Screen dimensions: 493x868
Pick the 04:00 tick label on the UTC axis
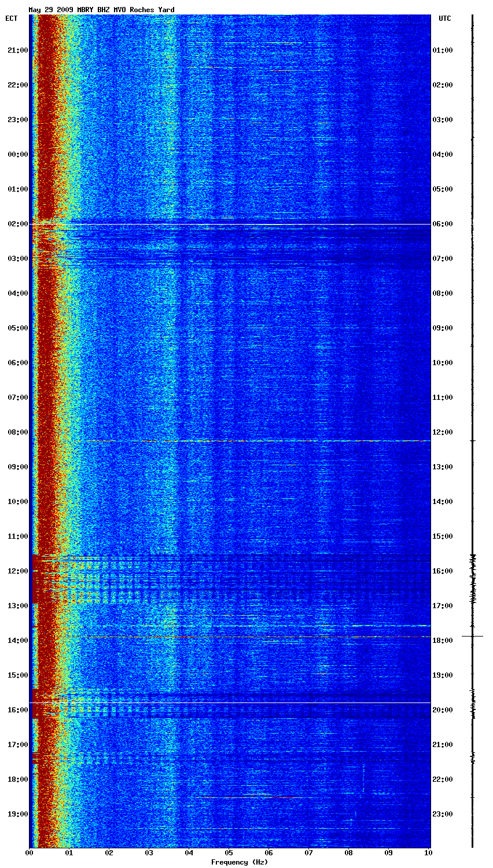click(x=443, y=155)
